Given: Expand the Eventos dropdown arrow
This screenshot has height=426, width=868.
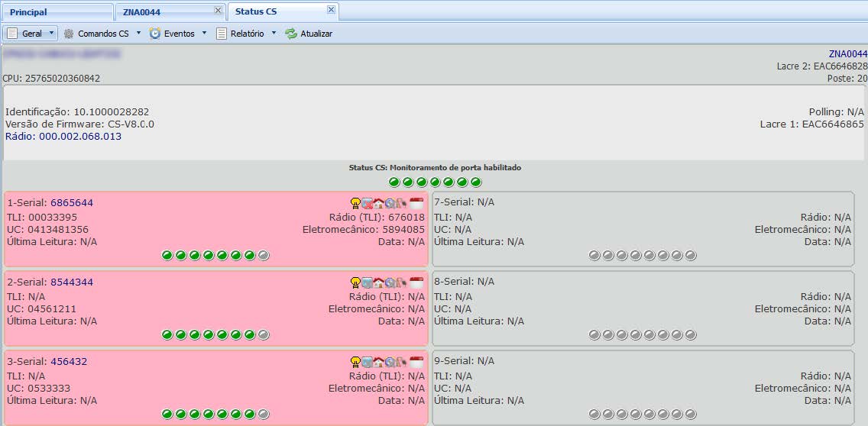Looking at the screenshot, I should click(x=204, y=34).
